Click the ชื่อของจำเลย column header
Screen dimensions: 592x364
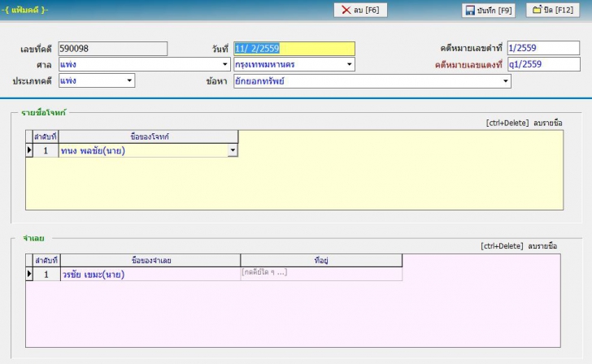(x=150, y=260)
